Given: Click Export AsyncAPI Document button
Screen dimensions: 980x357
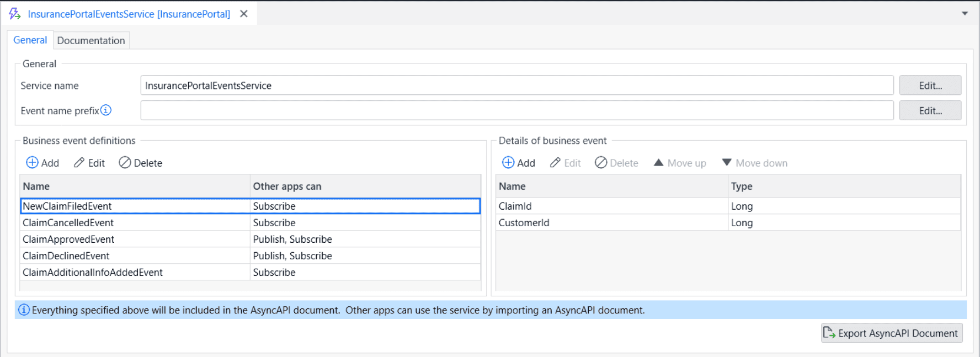Looking at the screenshot, I should pos(891,333).
